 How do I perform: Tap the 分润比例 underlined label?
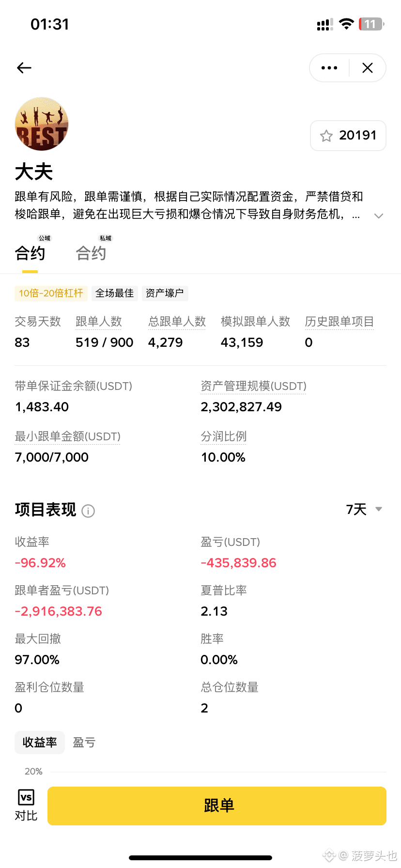click(x=224, y=436)
